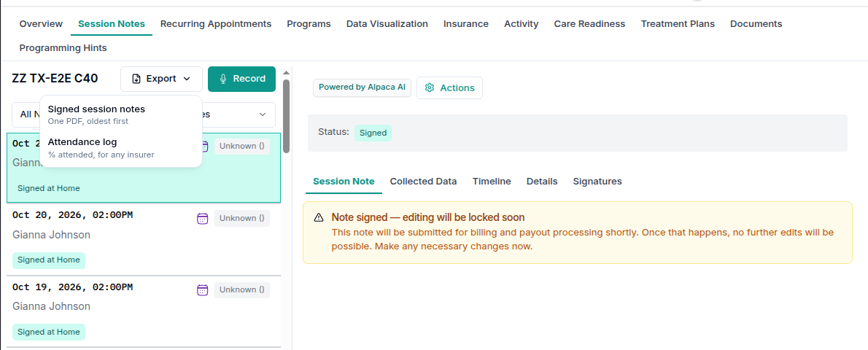
Task: Navigate to Programming Hints
Action: [63, 48]
